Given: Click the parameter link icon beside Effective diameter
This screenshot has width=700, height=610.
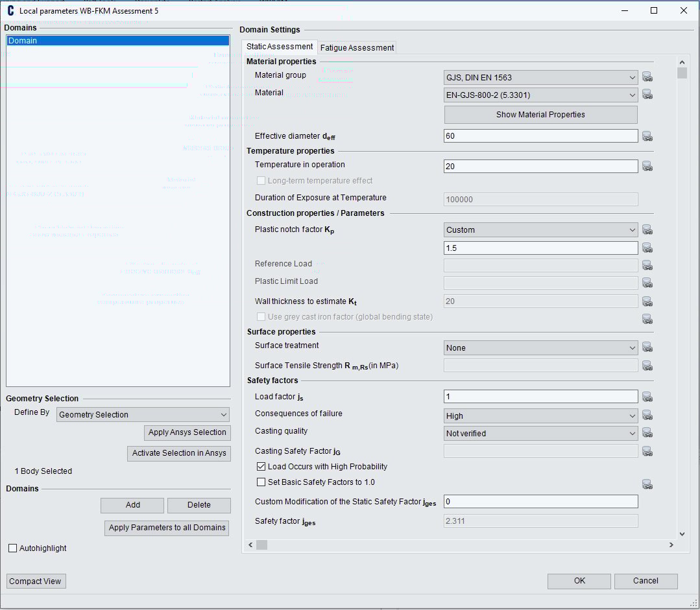Looking at the screenshot, I should pyautogui.click(x=647, y=136).
